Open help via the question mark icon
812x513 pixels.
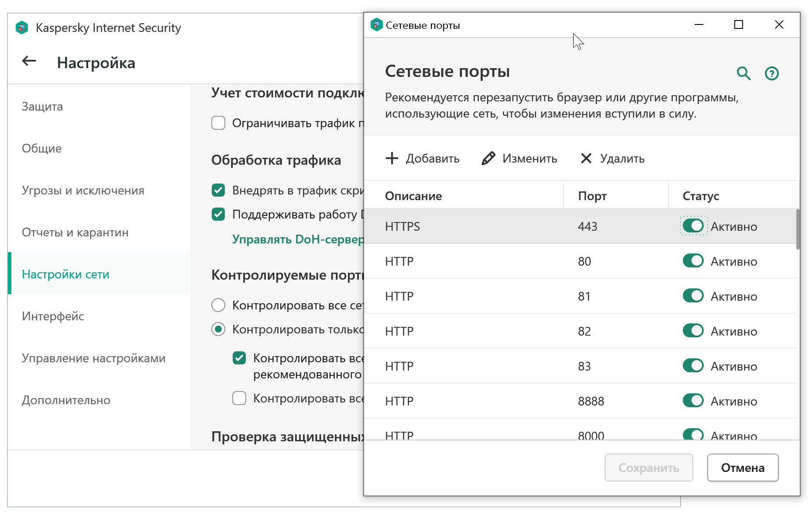click(771, 73)
